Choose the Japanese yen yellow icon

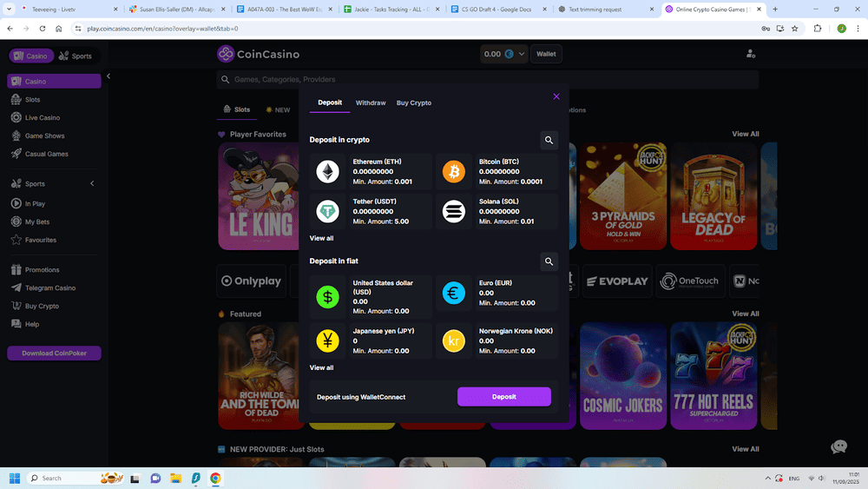328,340
